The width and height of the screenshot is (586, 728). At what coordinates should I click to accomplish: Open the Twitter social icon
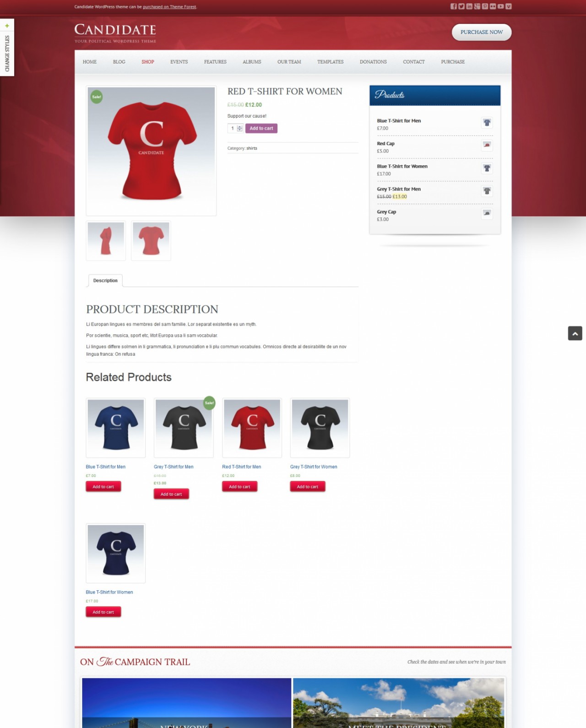point(461,6)
